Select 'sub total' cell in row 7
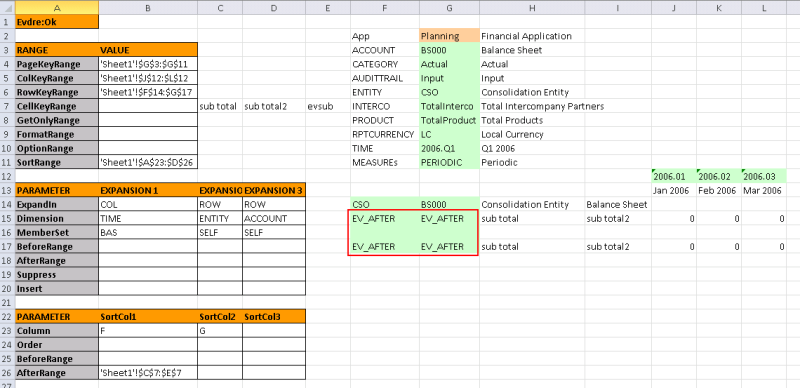 [220, 106]
